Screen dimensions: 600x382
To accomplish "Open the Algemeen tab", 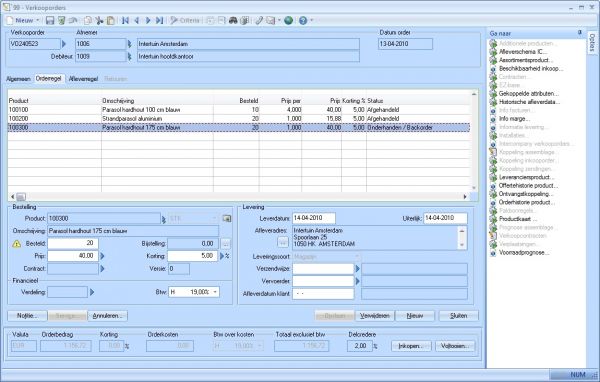I will pos(18,79).
